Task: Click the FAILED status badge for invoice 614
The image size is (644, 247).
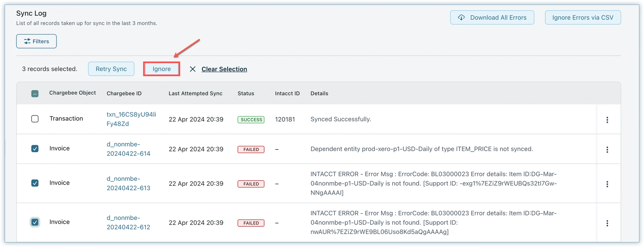Action: pos(251,149)
